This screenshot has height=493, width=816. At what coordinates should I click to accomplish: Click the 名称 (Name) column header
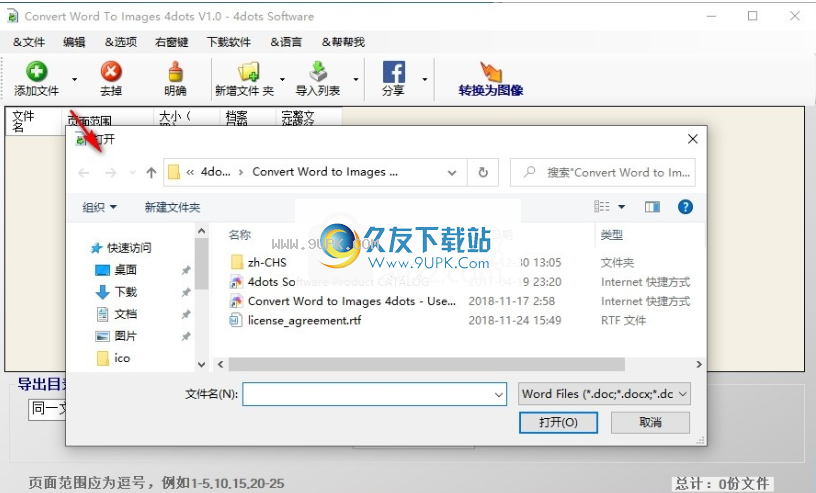point(239,235)
